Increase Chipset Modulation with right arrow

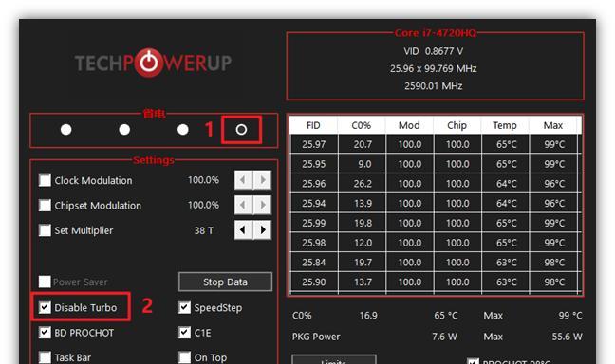tap(262, 205)
